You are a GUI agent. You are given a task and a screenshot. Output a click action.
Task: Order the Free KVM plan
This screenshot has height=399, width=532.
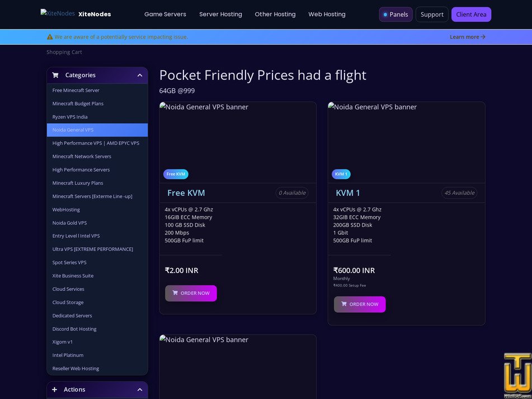(191, 293)
